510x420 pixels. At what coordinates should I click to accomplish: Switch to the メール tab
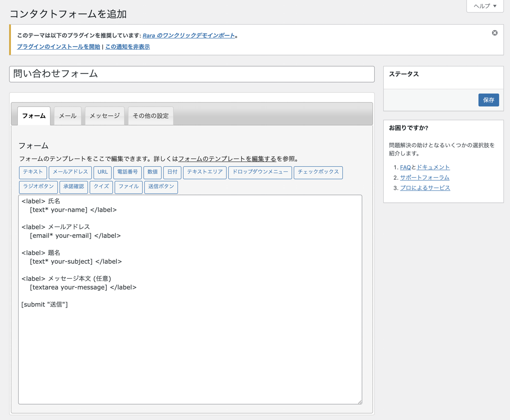[x=68, y=116]
